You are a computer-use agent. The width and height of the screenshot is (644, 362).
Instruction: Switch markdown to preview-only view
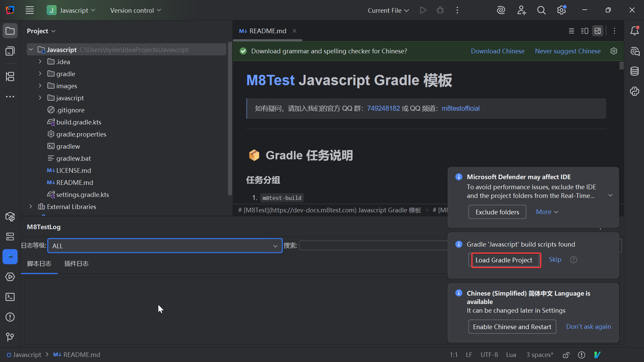tap(598, 31)
